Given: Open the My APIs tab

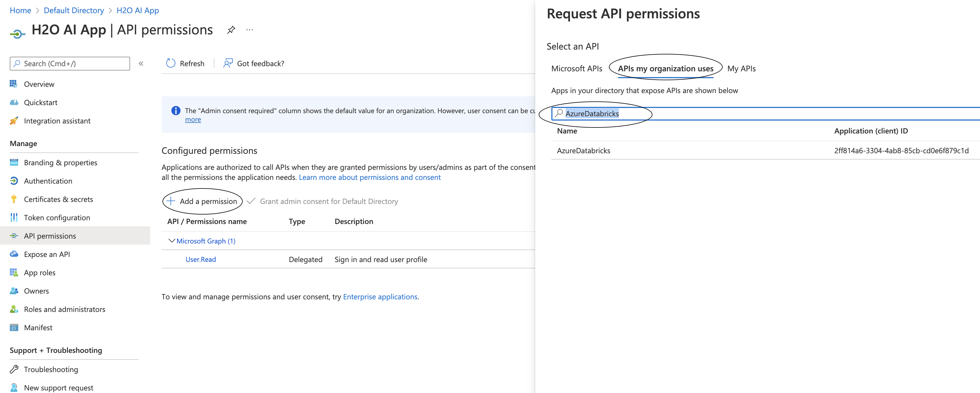Looking at the screenshot, I should (741, 68).
